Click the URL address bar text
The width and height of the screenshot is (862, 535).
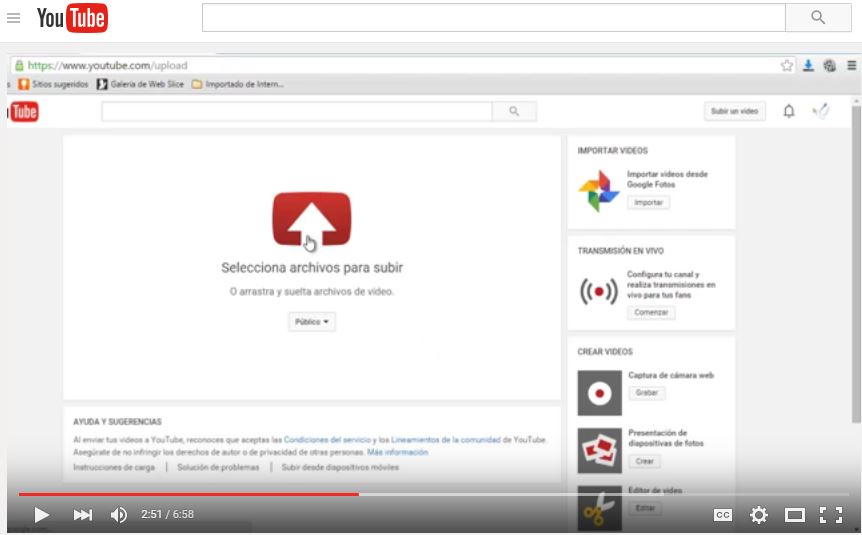107,65
